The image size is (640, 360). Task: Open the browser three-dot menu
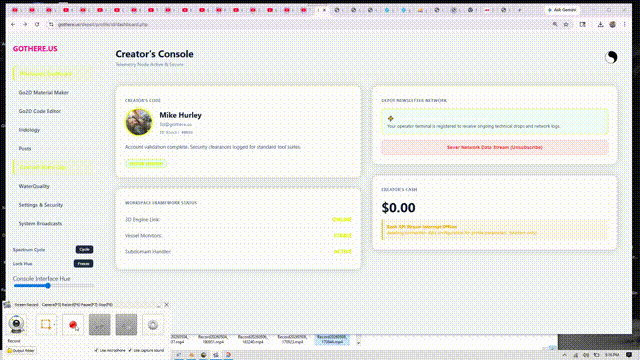click(624, 24)
